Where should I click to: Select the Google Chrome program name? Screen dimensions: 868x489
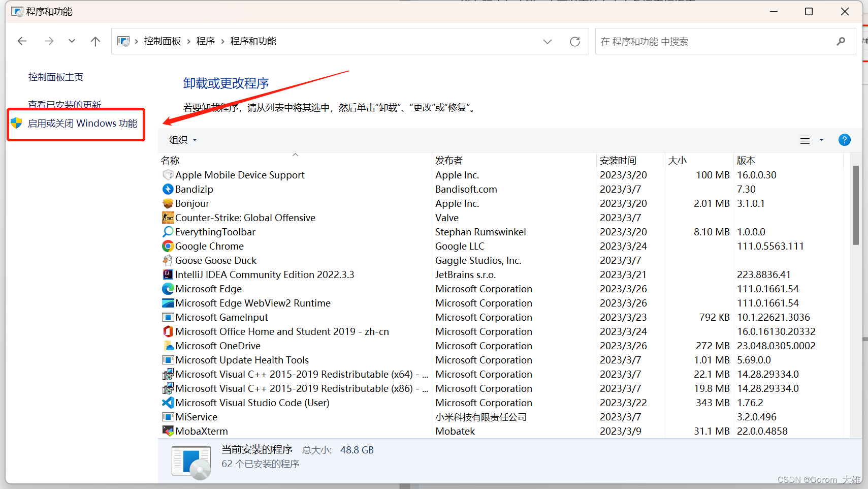209,246
